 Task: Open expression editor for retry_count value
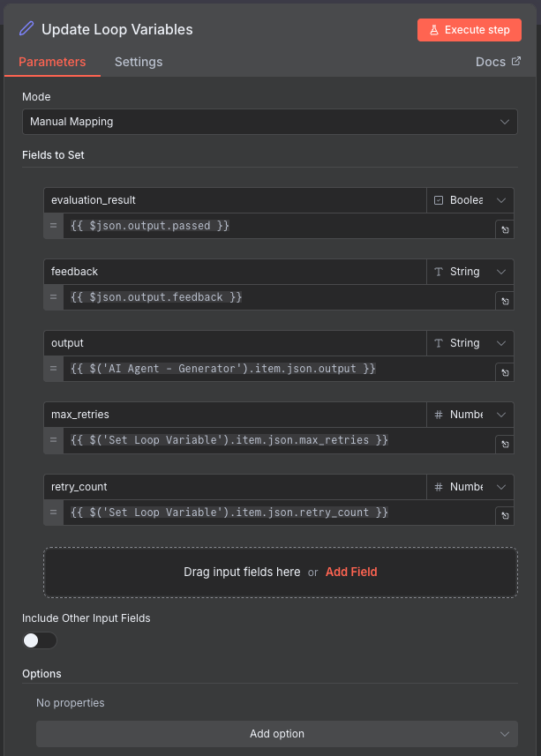[503, 515]
